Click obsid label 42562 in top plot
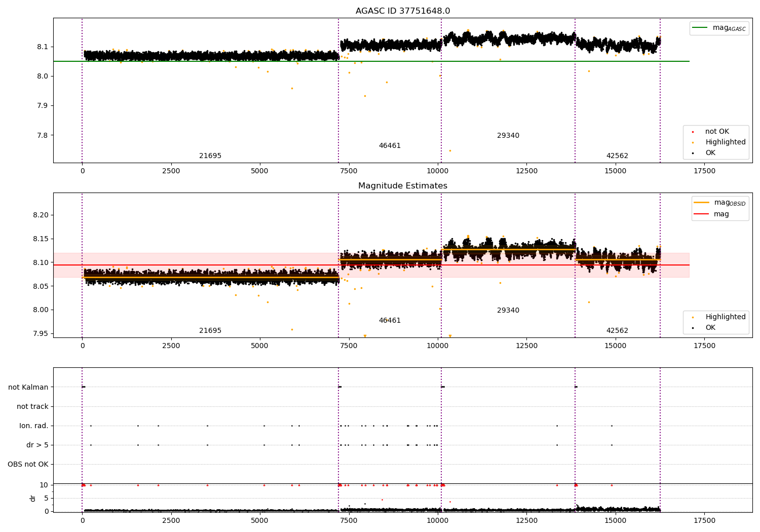 coord(617,156)
